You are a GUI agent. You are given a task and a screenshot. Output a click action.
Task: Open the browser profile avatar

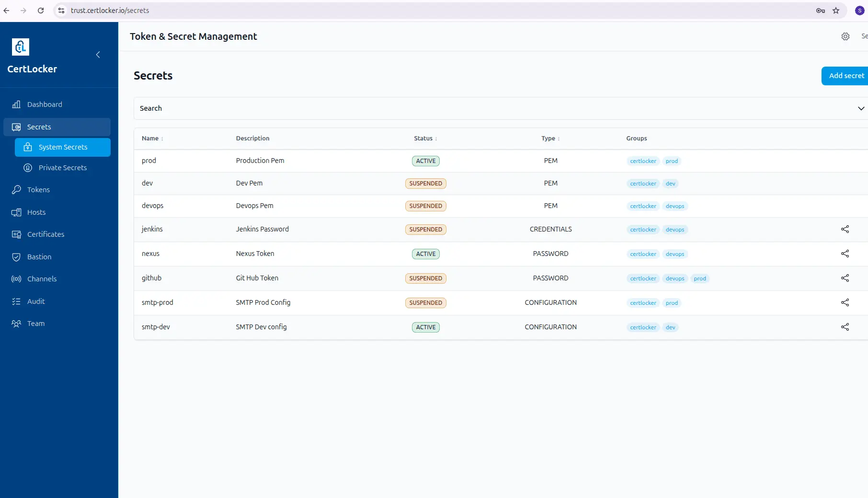pos(860,11)
